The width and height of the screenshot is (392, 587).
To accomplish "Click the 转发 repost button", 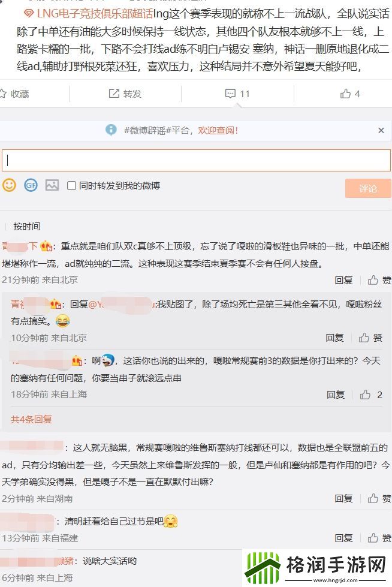I will [x=125, y=94].
